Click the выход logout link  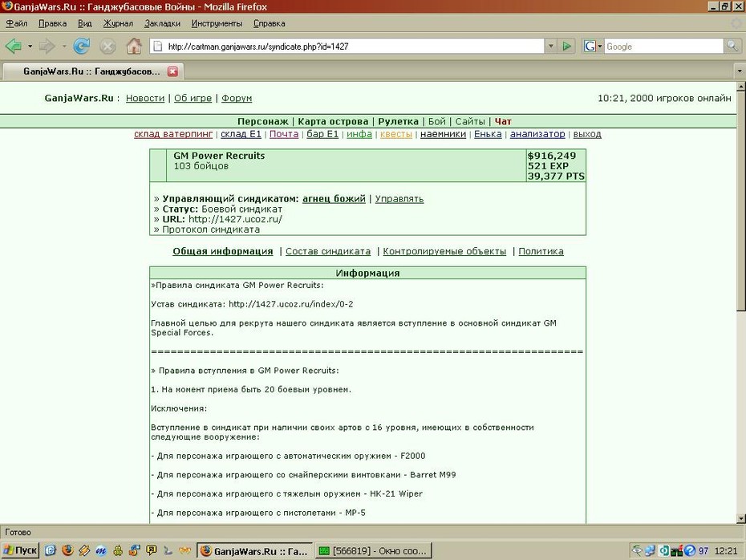coord(587,134)
